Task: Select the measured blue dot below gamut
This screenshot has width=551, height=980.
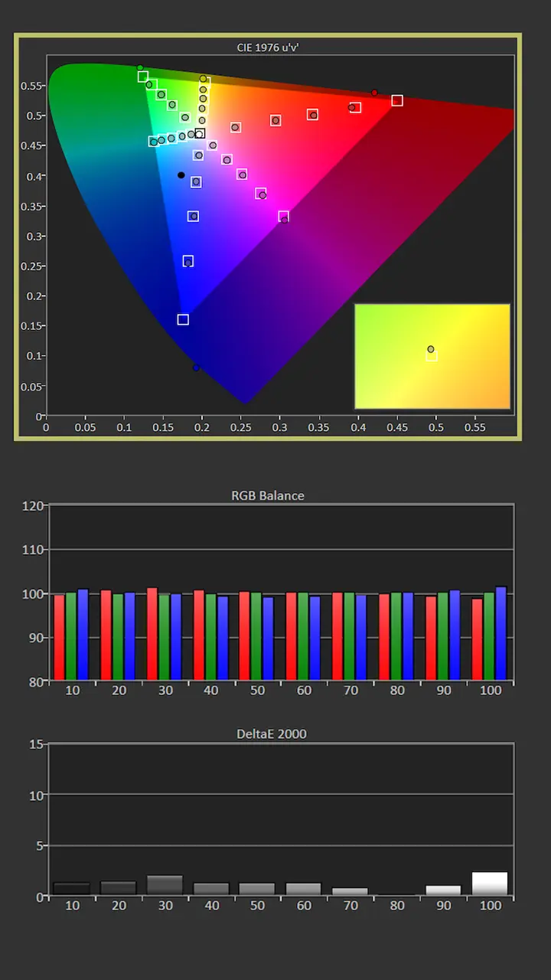Action: click(196, 368)
